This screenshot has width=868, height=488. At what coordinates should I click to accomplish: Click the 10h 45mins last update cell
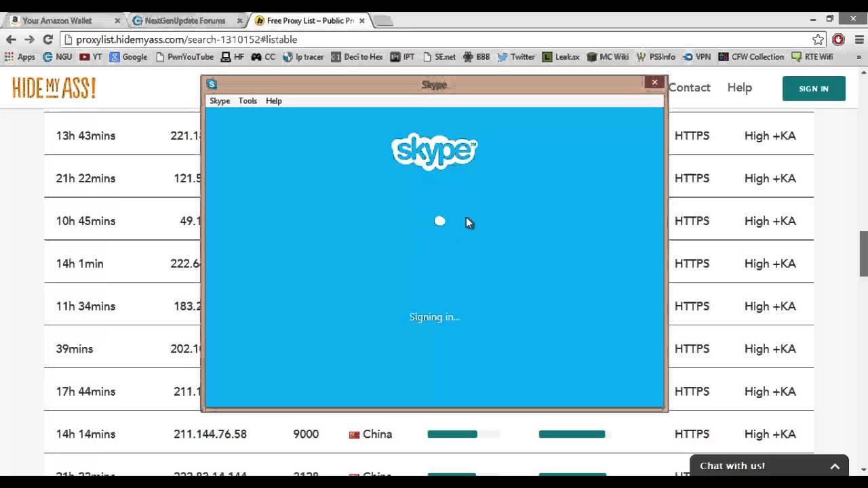point(85,221)
